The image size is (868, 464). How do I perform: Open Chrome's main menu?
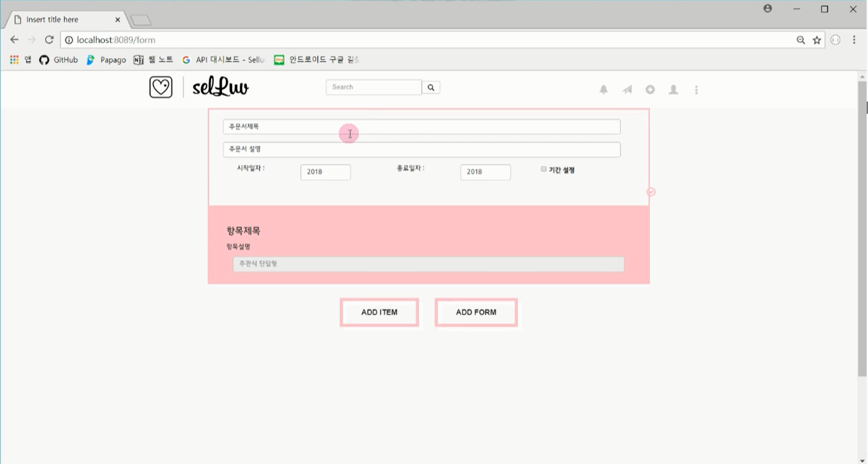(854, 40)
